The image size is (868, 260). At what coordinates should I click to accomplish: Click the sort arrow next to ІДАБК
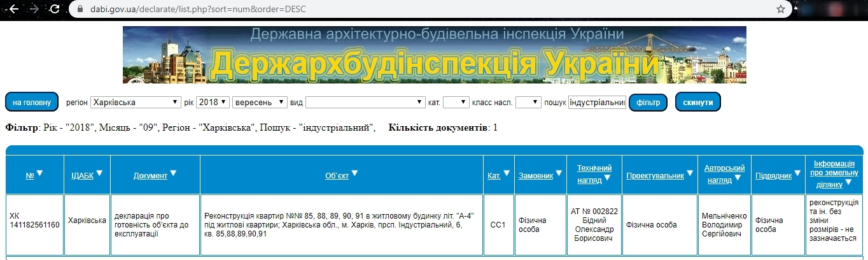pos(99,173)
